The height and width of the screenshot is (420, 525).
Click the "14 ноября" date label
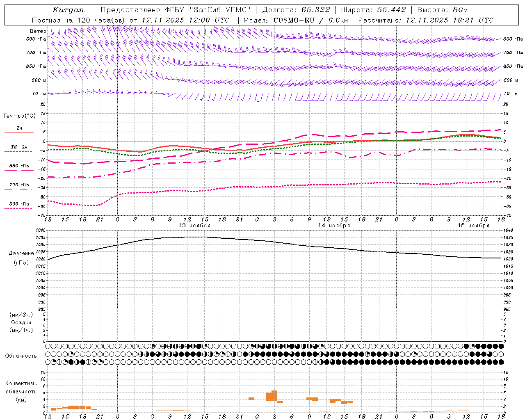334,226
